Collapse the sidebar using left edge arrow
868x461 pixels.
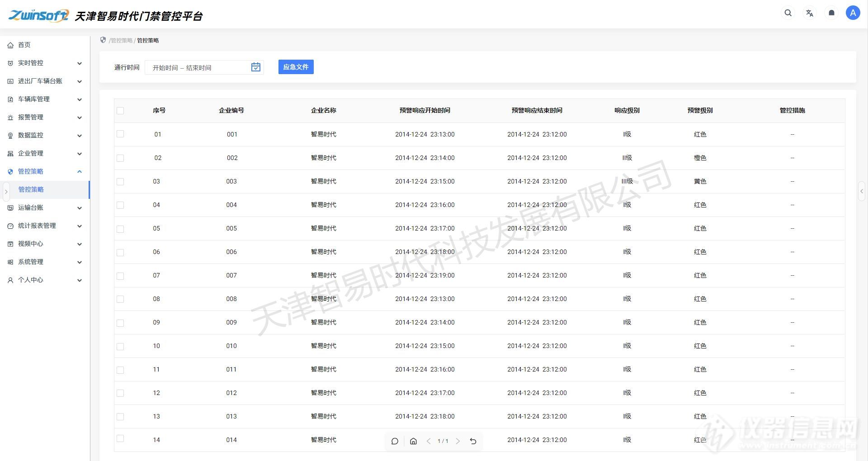point(6,192)
